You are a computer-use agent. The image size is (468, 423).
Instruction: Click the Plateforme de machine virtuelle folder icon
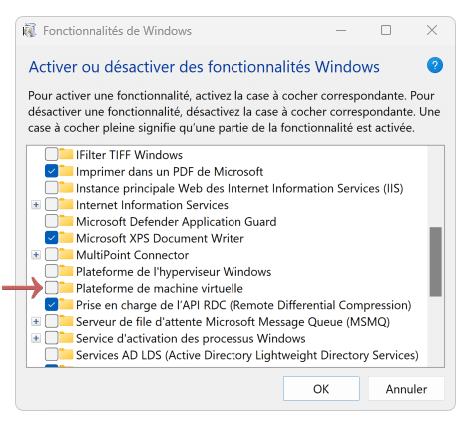[66, 288]
